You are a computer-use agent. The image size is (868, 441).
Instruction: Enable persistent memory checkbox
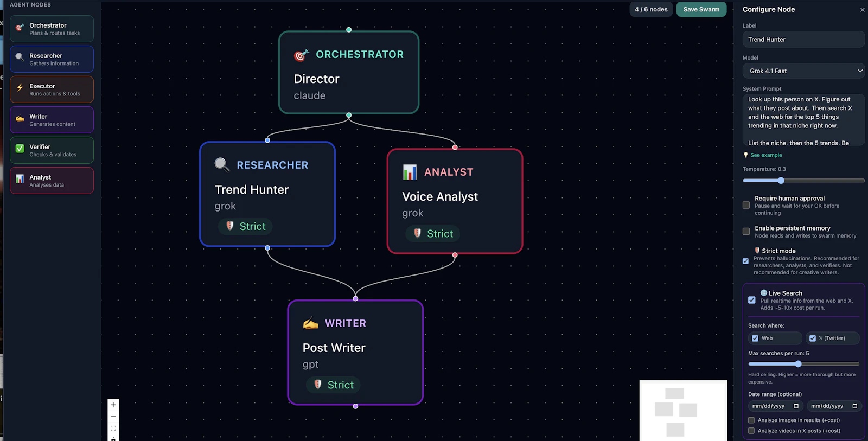[x=746, y=232]
